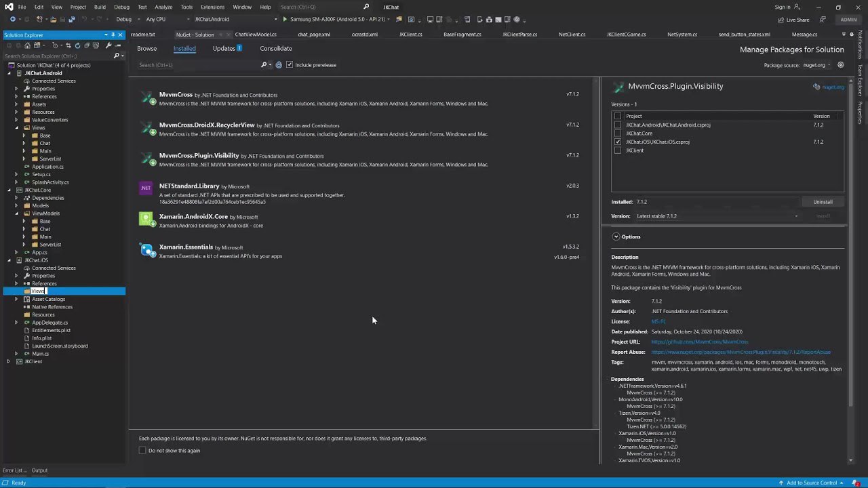Image resolution: width=868 pixels, height=488 pixels.
Task: Select AppDelegate.cs in Solution Explorer
Action: [50, 323]
